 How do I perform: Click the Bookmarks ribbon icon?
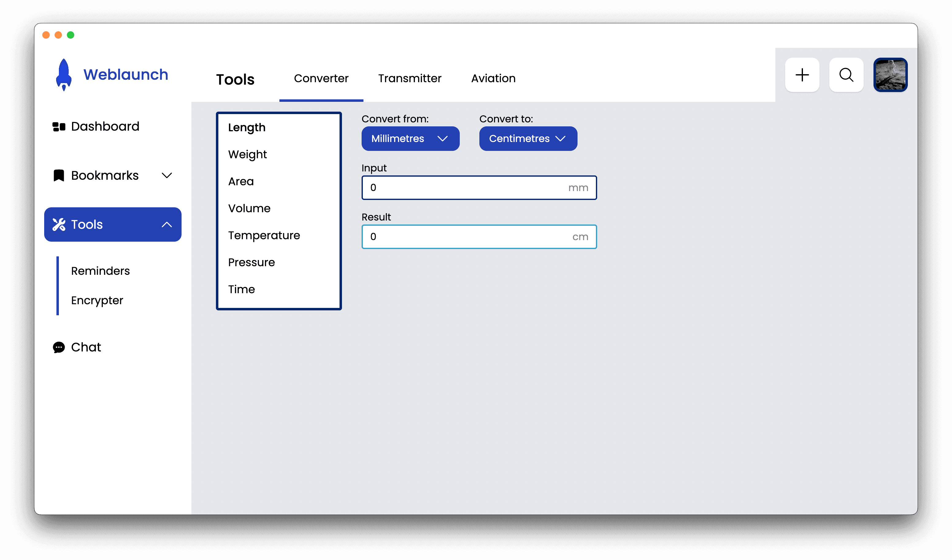[59, 175]
